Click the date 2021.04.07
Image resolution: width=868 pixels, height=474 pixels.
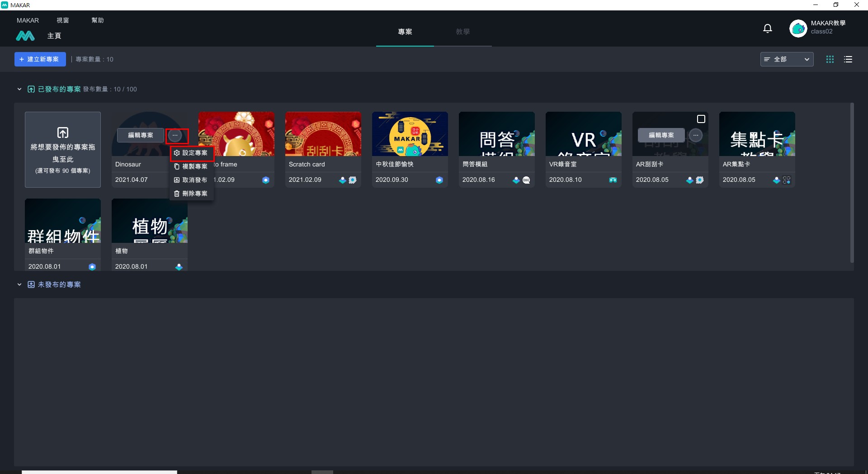point(131,180)
